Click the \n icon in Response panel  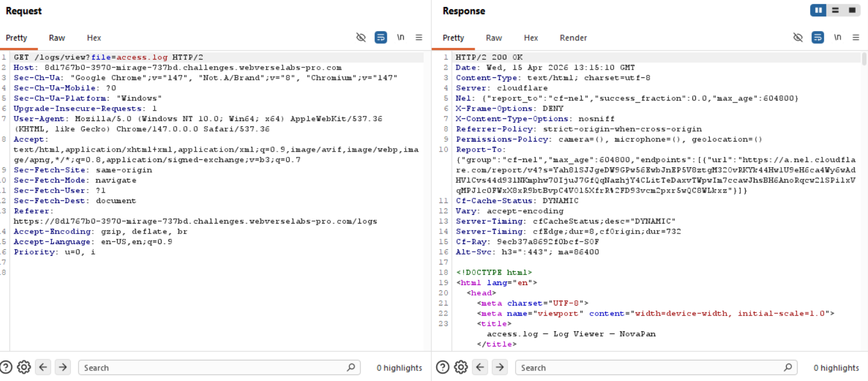pos(838,37)
